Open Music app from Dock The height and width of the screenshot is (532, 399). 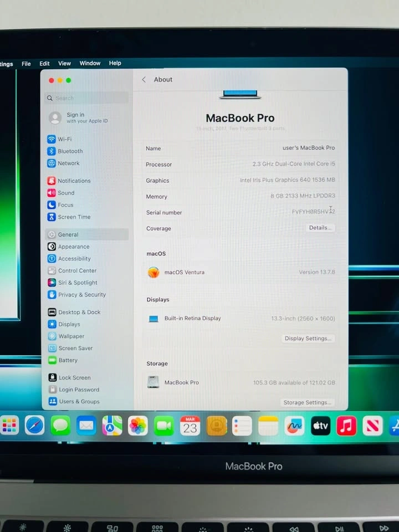point(346,426)
